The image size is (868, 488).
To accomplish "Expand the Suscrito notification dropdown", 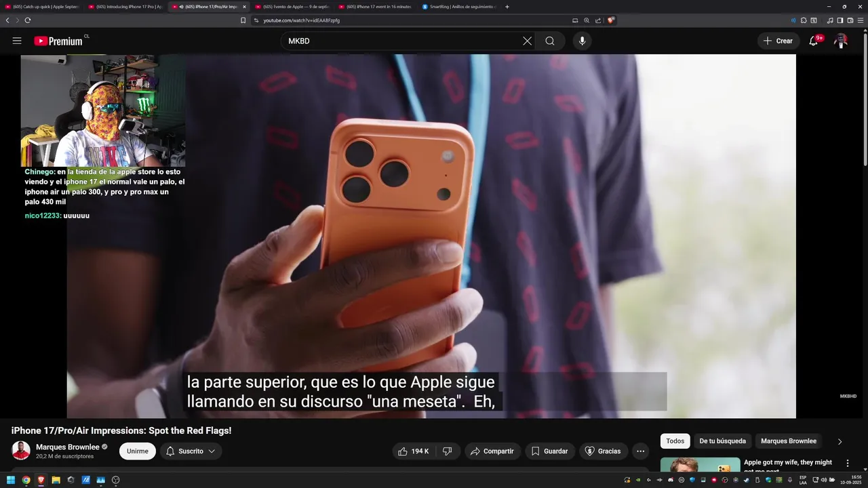I will coord(191,451).
